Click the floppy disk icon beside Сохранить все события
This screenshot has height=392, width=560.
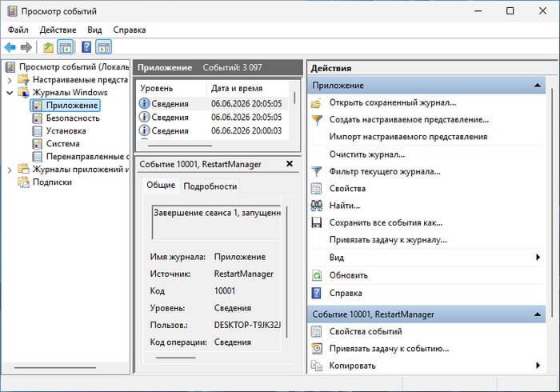(317, 222)
